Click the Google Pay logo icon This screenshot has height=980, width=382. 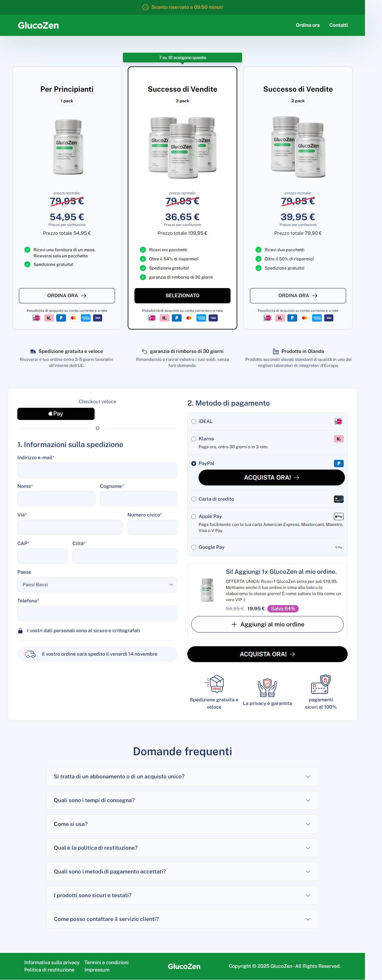pyautogui.click(x=338, y=547)
